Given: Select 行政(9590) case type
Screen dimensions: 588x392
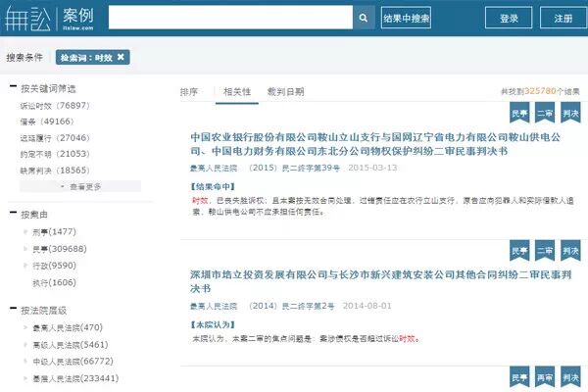Looking at the screenshot, I should 54,266.
